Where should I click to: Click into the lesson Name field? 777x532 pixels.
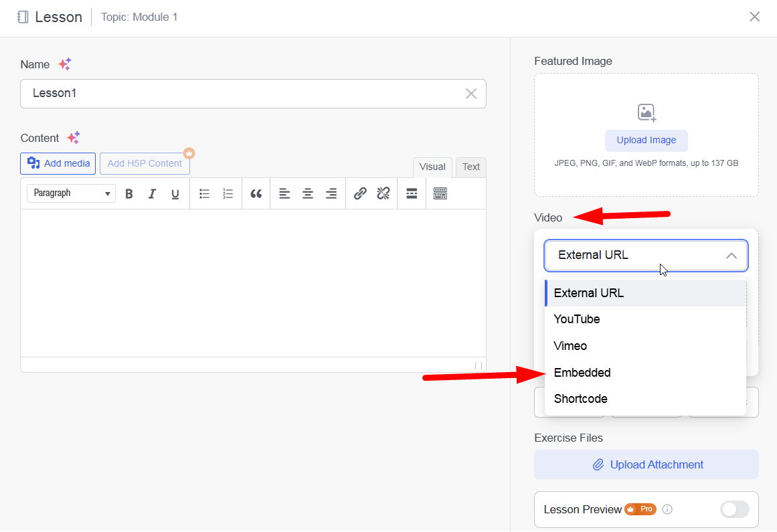point(241,94)
